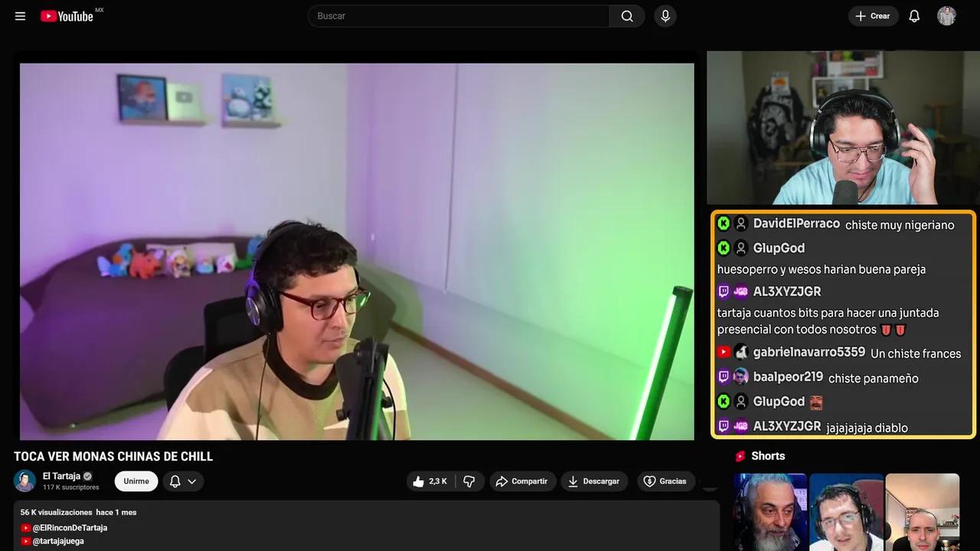Viewport: 980px width, 551px height.
Task: Click the Compartir share button
Action: (x=523, y=481)
